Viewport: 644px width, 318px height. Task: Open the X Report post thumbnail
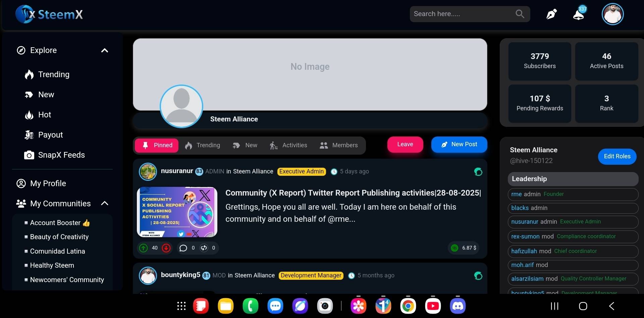tap(177, 212)
